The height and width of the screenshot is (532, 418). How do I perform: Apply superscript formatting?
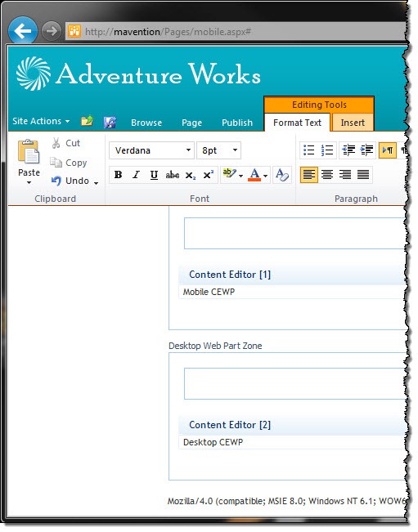pos(208,175)
